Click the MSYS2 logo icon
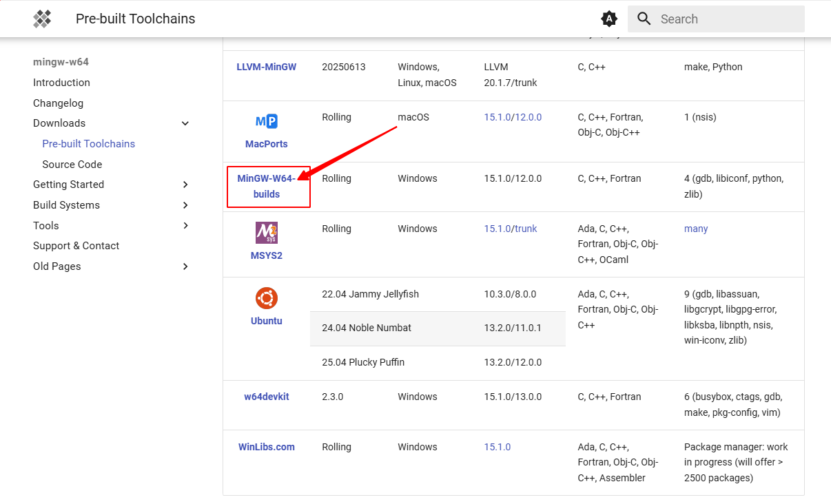831x504 pixels. tap(266, 233)
